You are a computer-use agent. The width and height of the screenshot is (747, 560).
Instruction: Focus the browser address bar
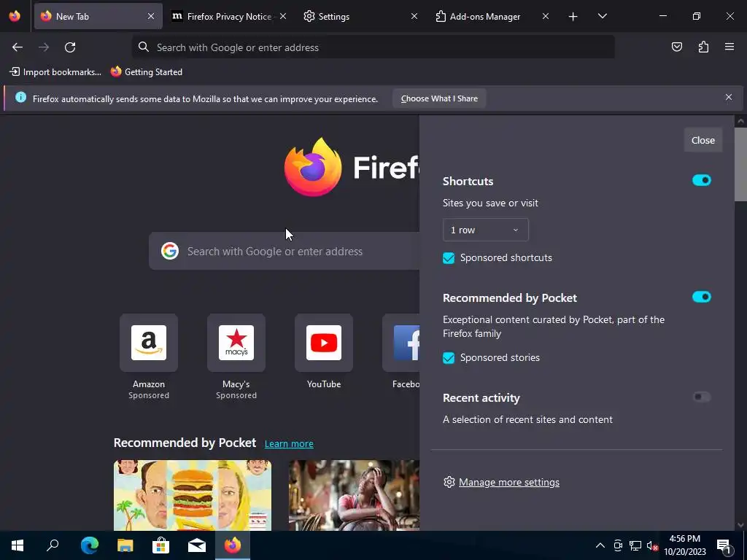(x=373, y=47)
